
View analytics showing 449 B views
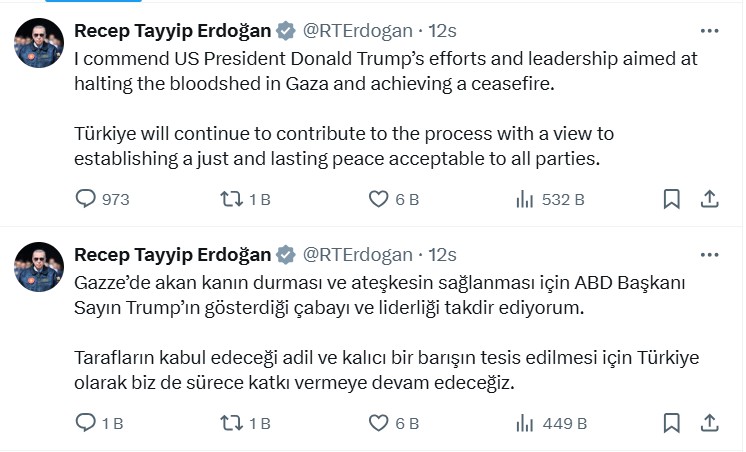(524, 423)
